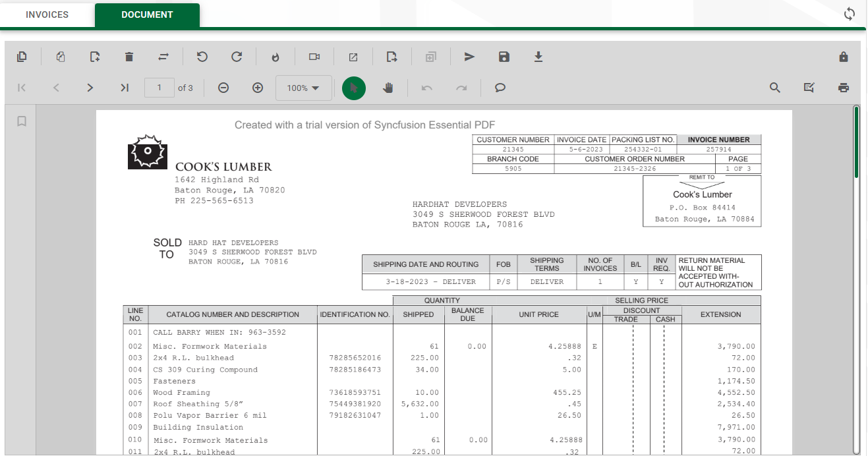868x456 pixels.
Task: Click the unit price 455.25
Action: pos(567,392)
